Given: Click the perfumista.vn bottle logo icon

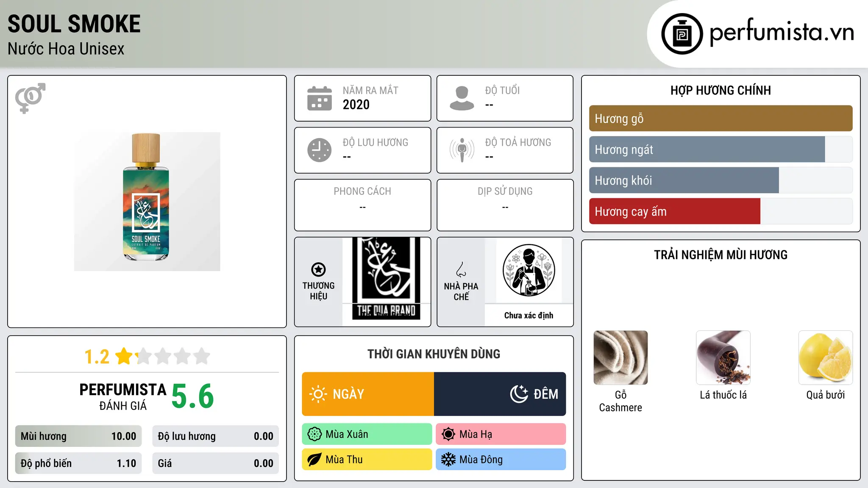Looking at the screenshot, I should [x=682, y=34].
